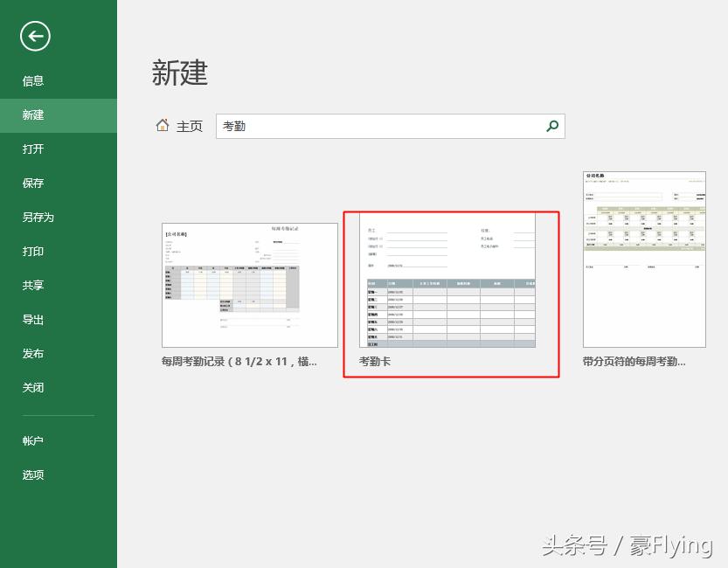The image size is (728, 568).
Task: Select 保存 from the left sidebar
Action: click(x=32, y=183)
